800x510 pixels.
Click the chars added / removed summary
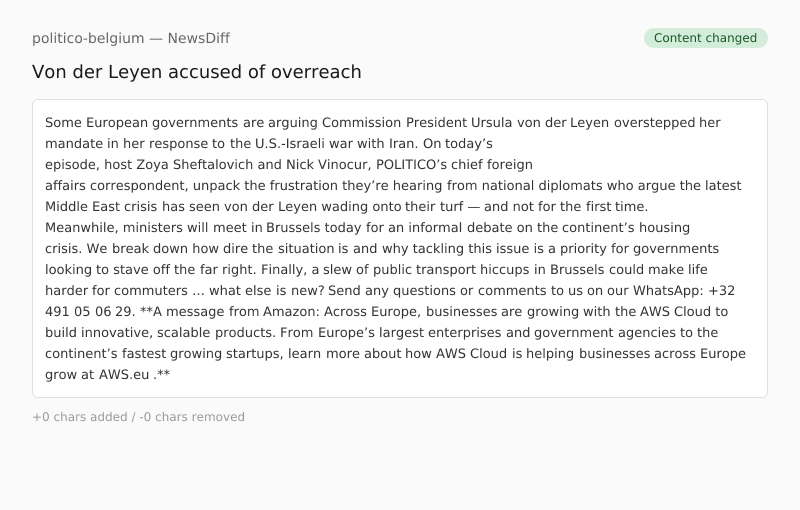[x=138, y=417]
